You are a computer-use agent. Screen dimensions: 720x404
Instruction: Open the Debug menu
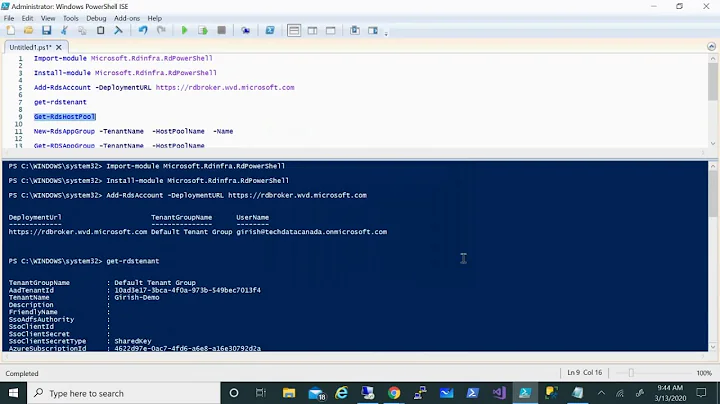pyautogui.click(x=96, y=18)
